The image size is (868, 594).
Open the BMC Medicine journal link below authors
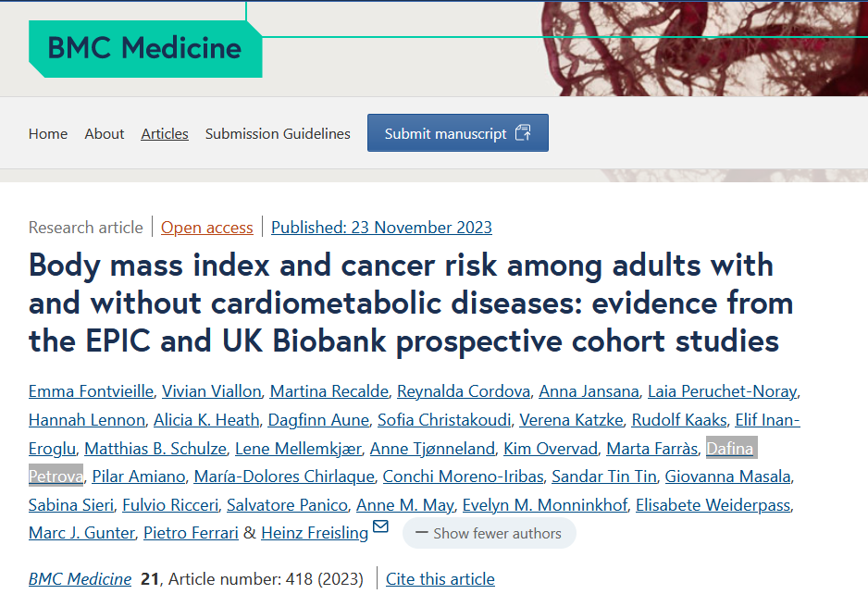80,579
